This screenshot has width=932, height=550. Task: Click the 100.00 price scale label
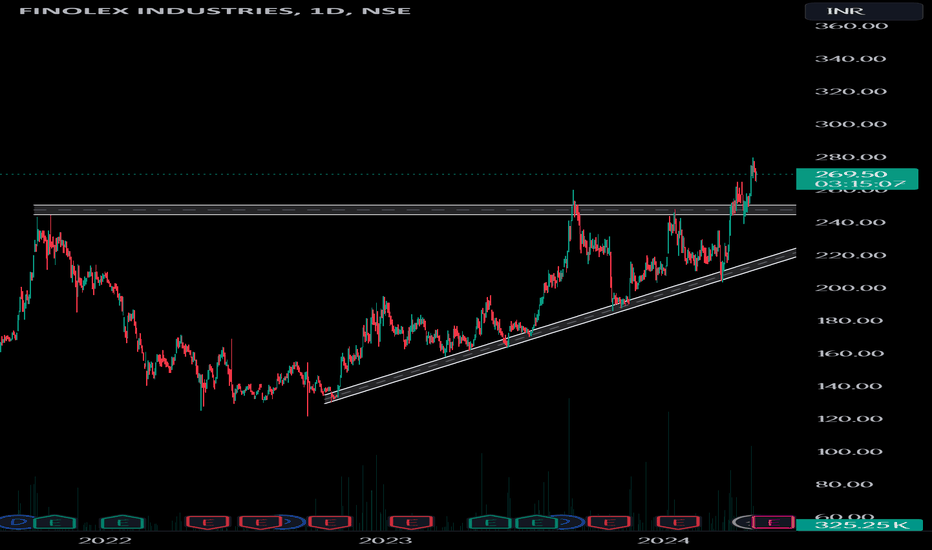[851, 451]
